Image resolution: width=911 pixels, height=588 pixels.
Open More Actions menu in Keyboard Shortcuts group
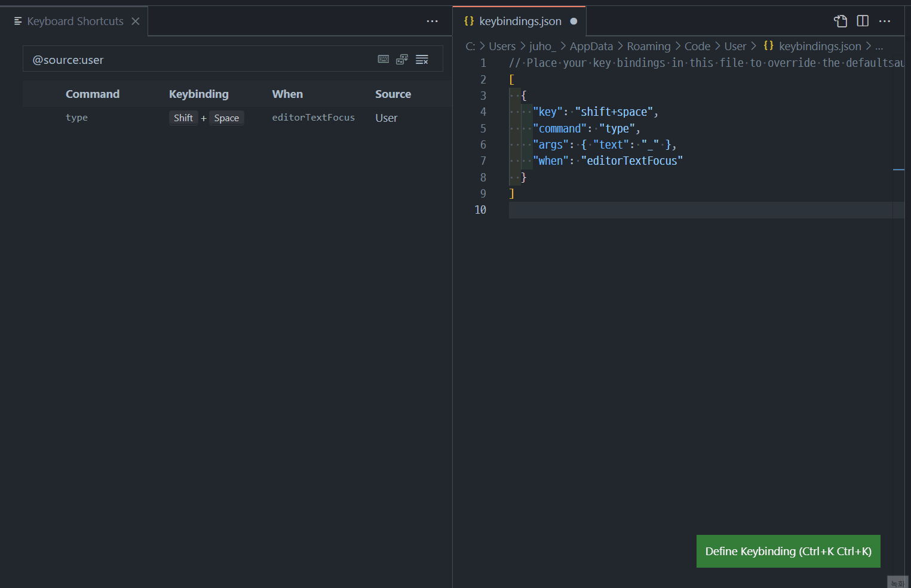(x=432, y=21)
